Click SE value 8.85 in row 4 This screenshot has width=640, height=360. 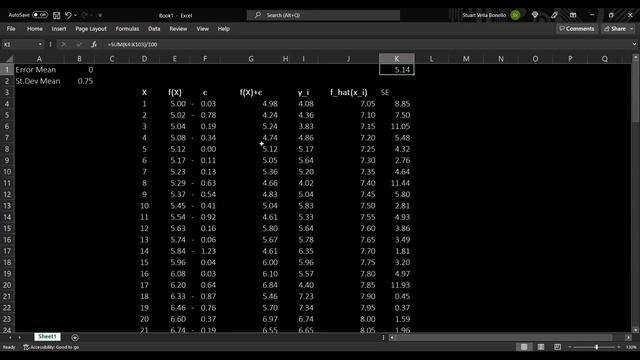click(397, 104)
